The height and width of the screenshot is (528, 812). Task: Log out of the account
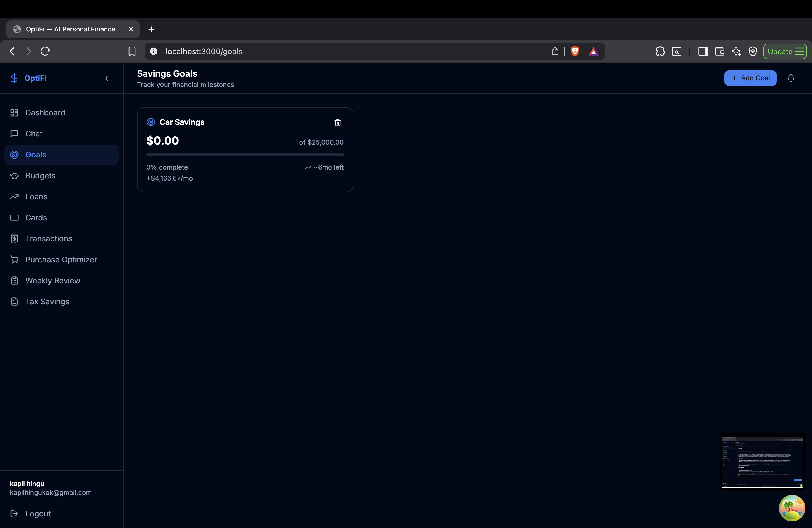(x=38, y=513)
